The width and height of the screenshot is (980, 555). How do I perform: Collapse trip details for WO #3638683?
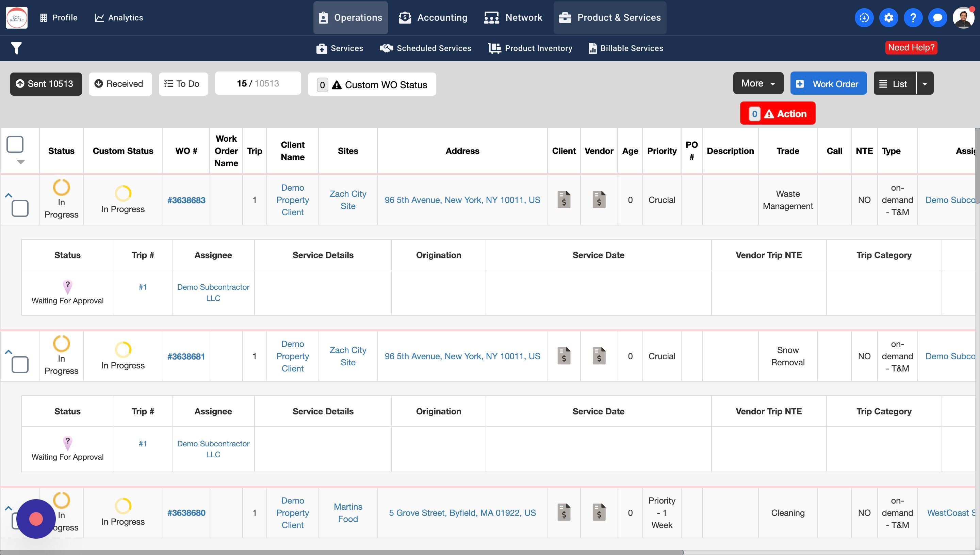9,195
